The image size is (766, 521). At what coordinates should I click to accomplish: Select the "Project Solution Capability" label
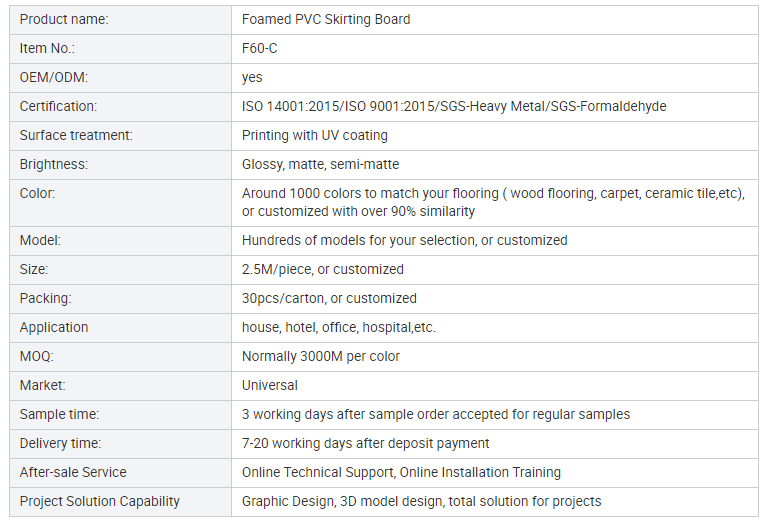pos(100,501)
